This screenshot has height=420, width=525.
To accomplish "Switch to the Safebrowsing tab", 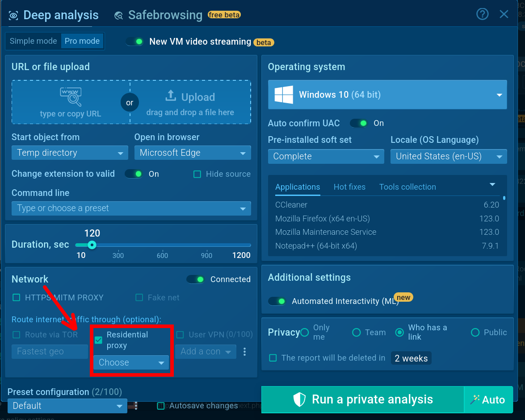I will 165,15.
